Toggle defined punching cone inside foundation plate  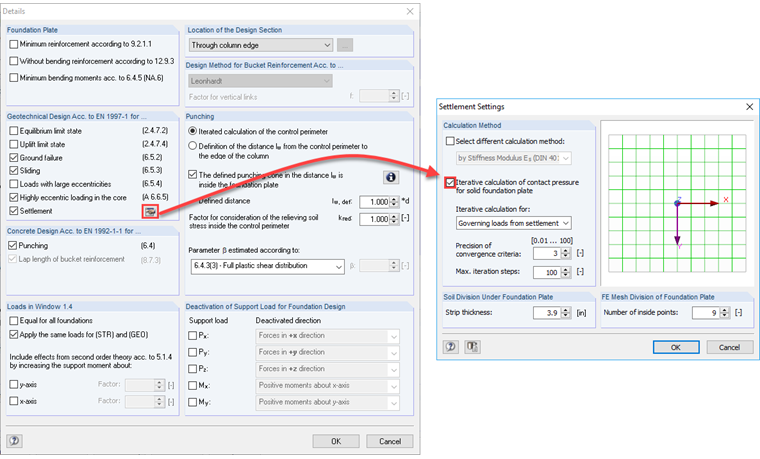coord(192,174)
